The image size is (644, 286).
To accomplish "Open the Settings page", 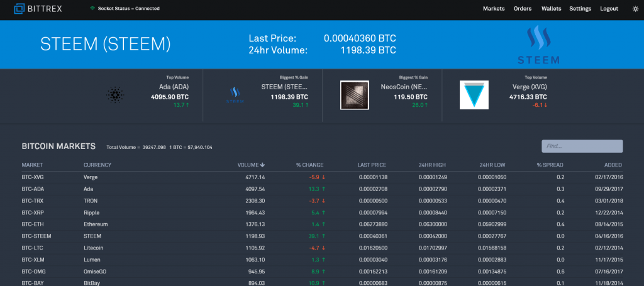I will [x=580, y=9].
